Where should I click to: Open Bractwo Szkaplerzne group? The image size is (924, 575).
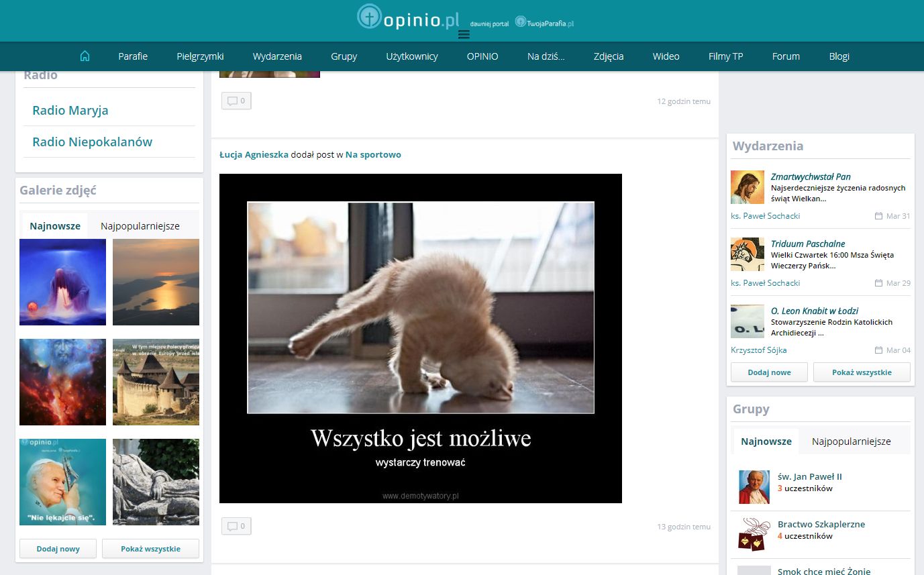pos(821,524)
